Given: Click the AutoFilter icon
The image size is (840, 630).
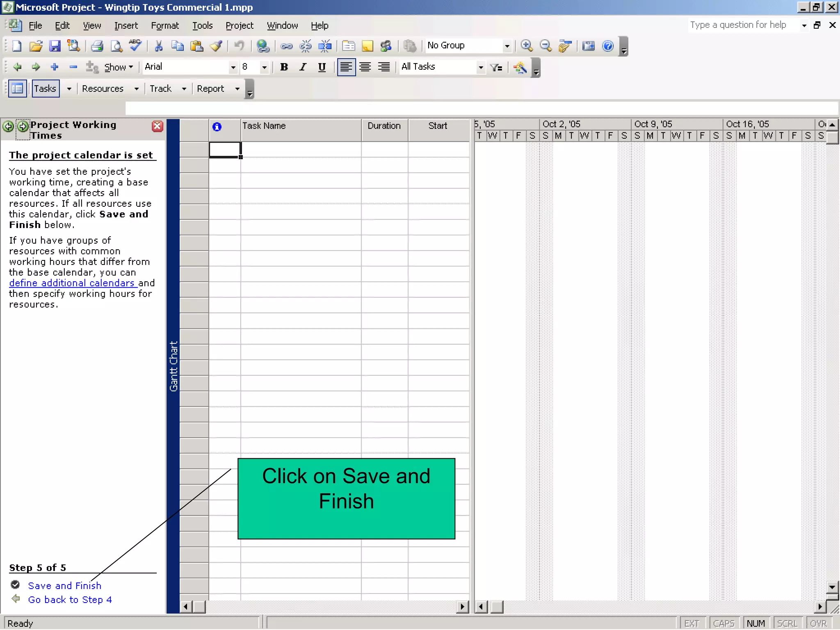Looking at the screenshot, I should click(496, 67).
